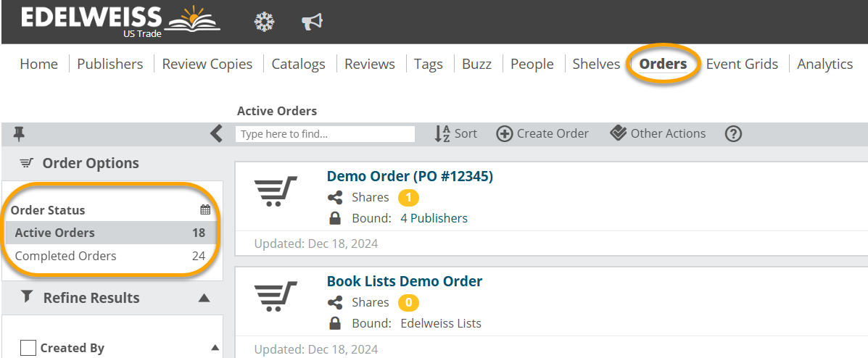The width and height of the screenshot is (868, 358).
Task: Open the Sort options
Action: click(455, 133)
